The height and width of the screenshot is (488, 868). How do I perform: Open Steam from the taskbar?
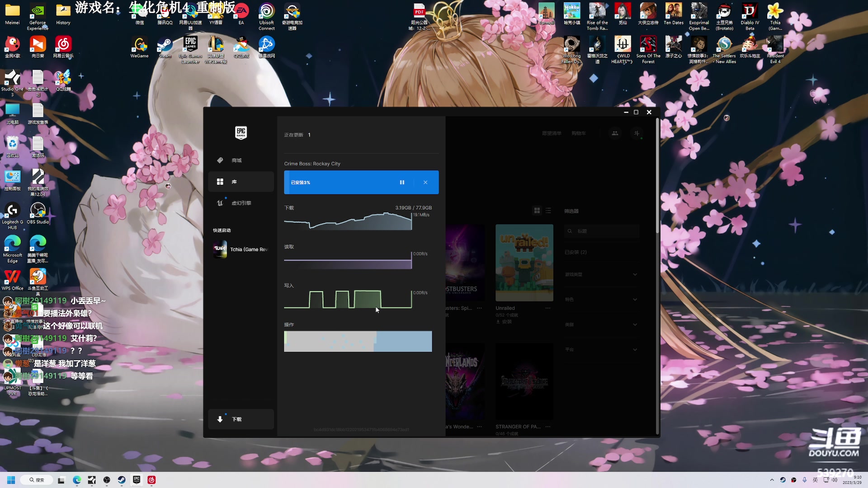pyautogui.click(x=122, y=480)
